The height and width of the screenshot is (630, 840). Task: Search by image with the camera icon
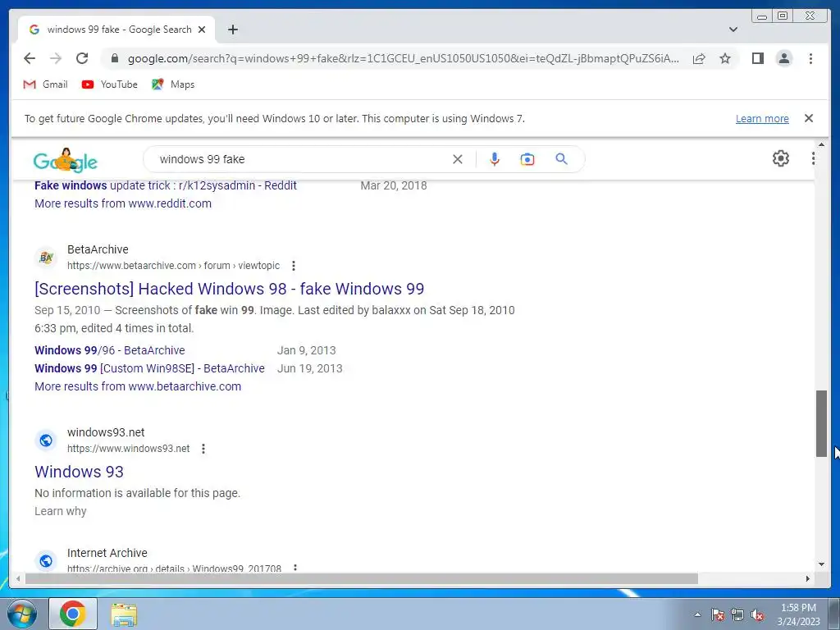point(527,159)
